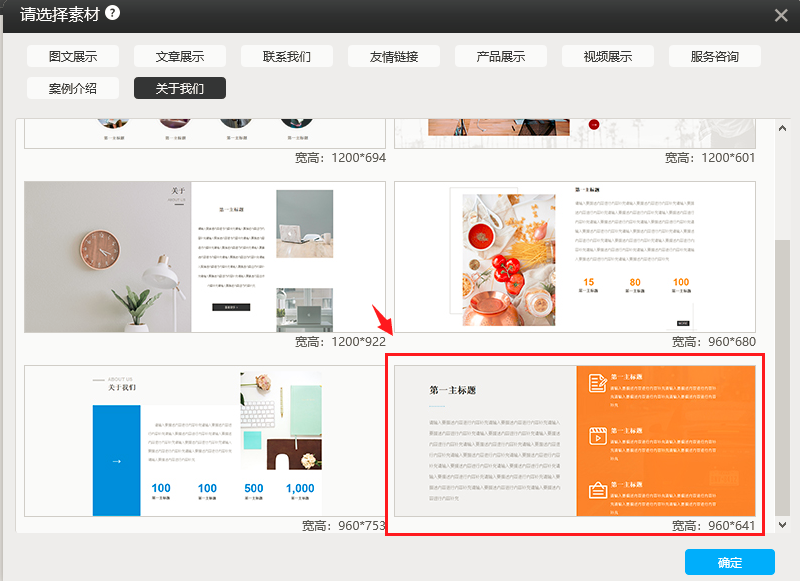Select the 文章展示 category tab
This screenshot has width=800, height=581.
pyautogui.click(x=180, y=56)
